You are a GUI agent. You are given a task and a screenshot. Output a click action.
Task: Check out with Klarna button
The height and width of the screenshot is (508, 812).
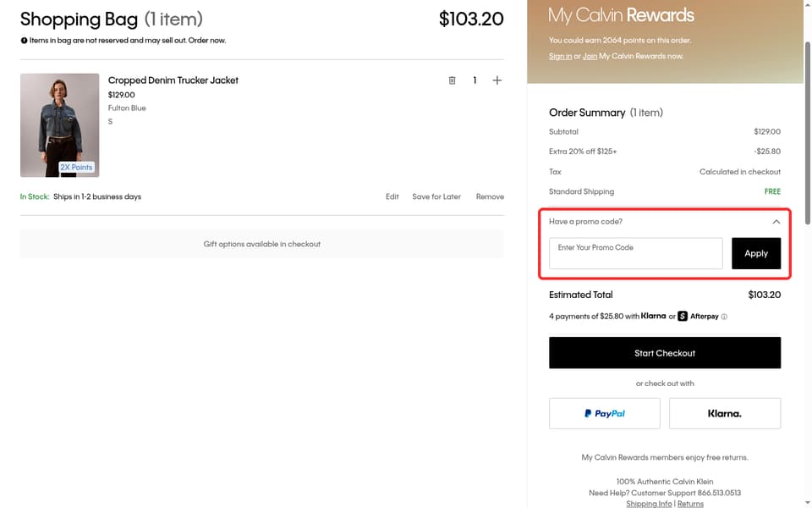coord(725,414)
